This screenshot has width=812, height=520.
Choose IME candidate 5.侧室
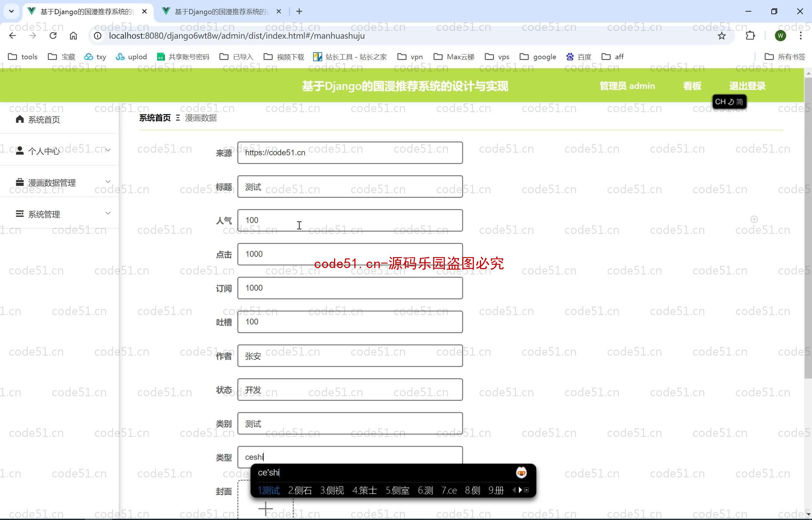pos(397,490)
